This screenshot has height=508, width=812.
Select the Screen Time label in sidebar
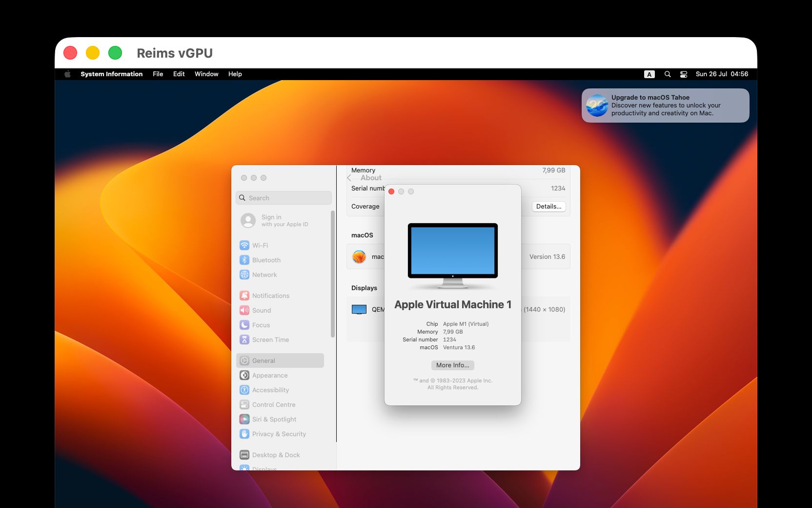[x=270, y=339]
